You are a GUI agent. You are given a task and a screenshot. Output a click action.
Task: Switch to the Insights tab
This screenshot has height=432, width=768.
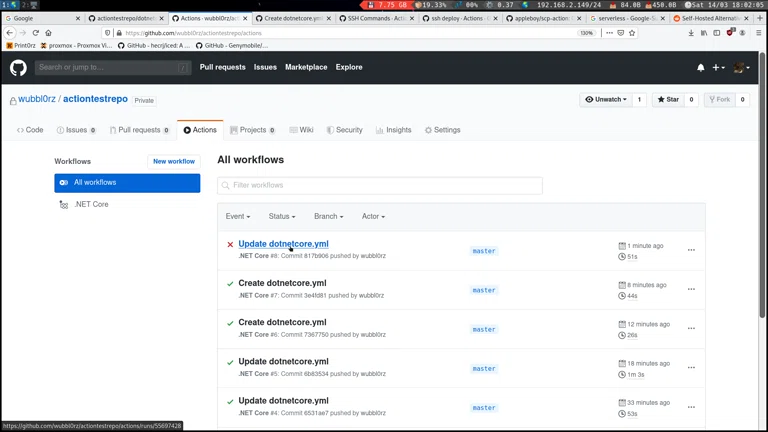tap(393, 130)
